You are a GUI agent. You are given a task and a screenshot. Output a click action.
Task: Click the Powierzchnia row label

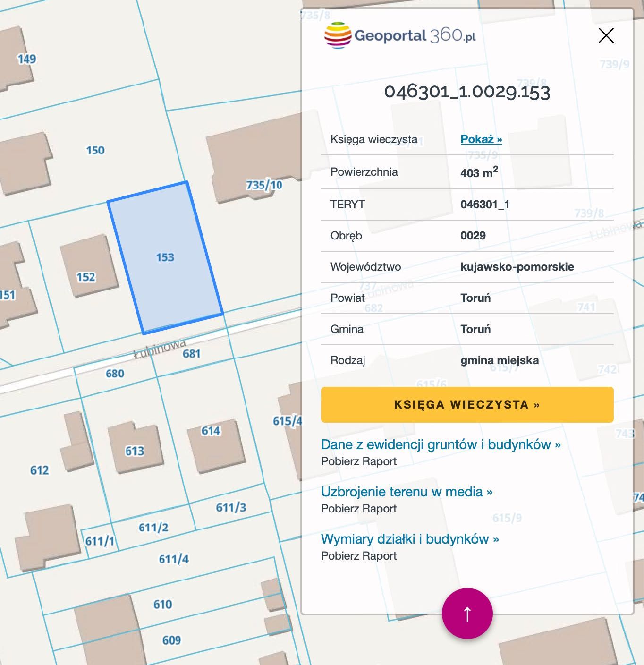[x=364, y=172]
